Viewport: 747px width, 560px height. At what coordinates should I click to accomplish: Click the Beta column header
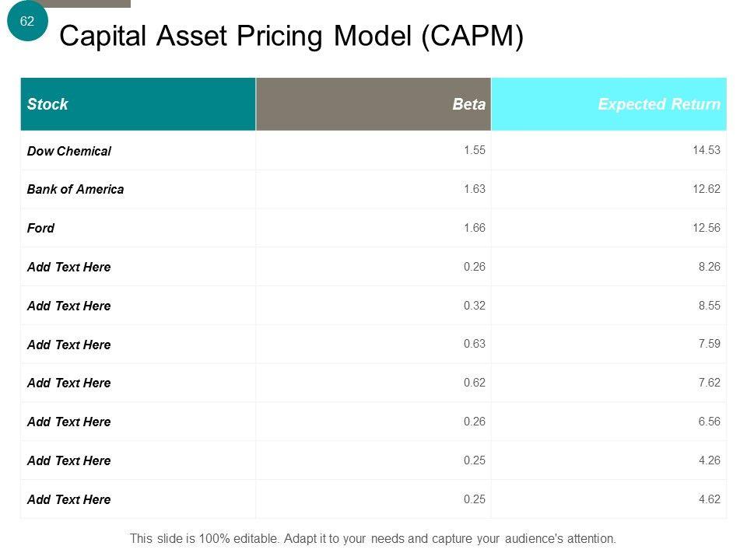(468, 104)
